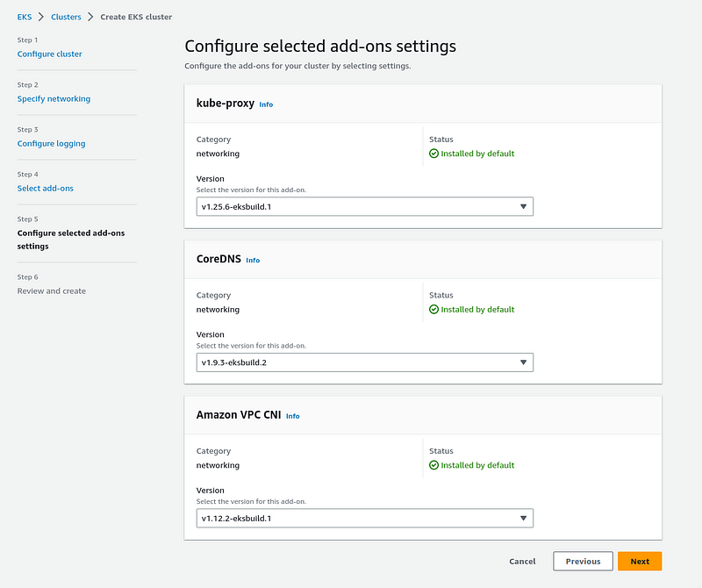Click the Amazon VPC CNI status check icon
Screen dimensions: 702x588
[433, 465]
